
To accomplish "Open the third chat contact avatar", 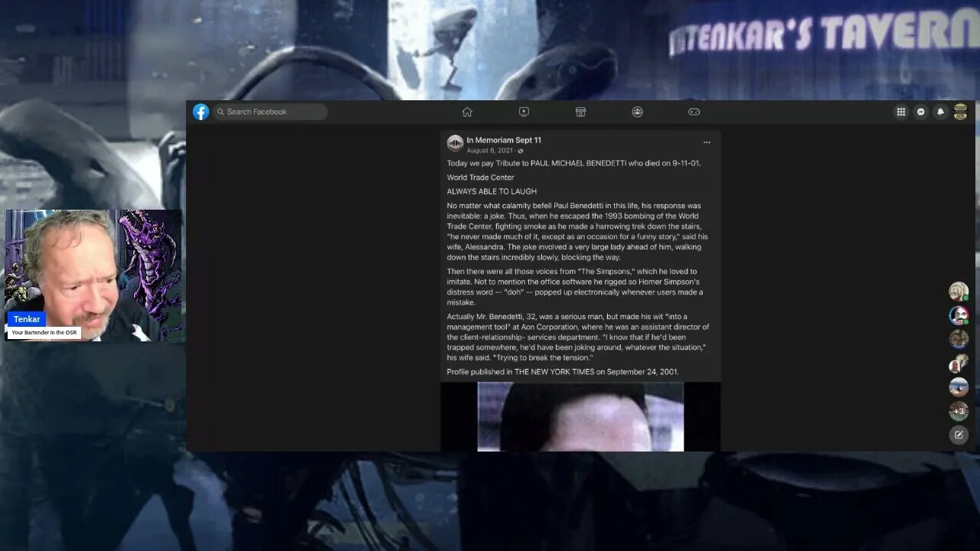I will [x=959, y=339].
